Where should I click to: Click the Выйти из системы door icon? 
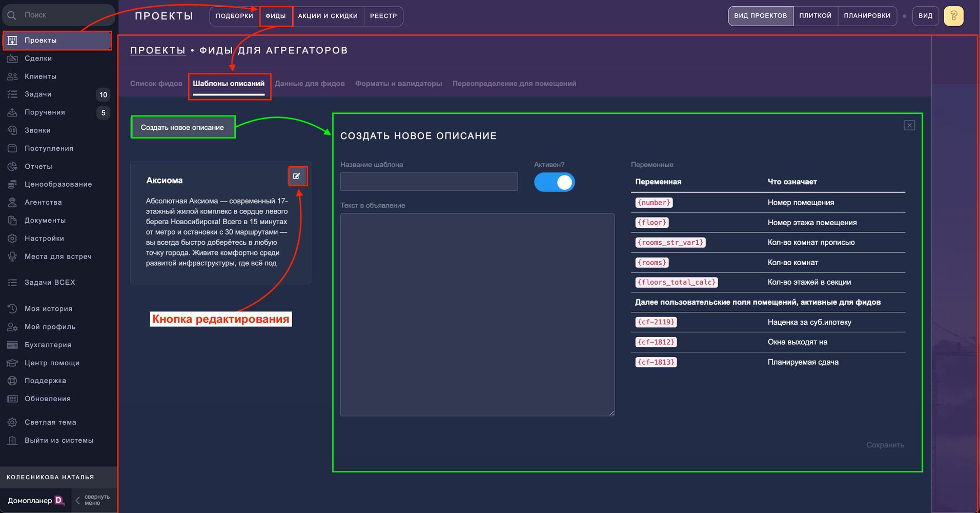tap(12, 440)
